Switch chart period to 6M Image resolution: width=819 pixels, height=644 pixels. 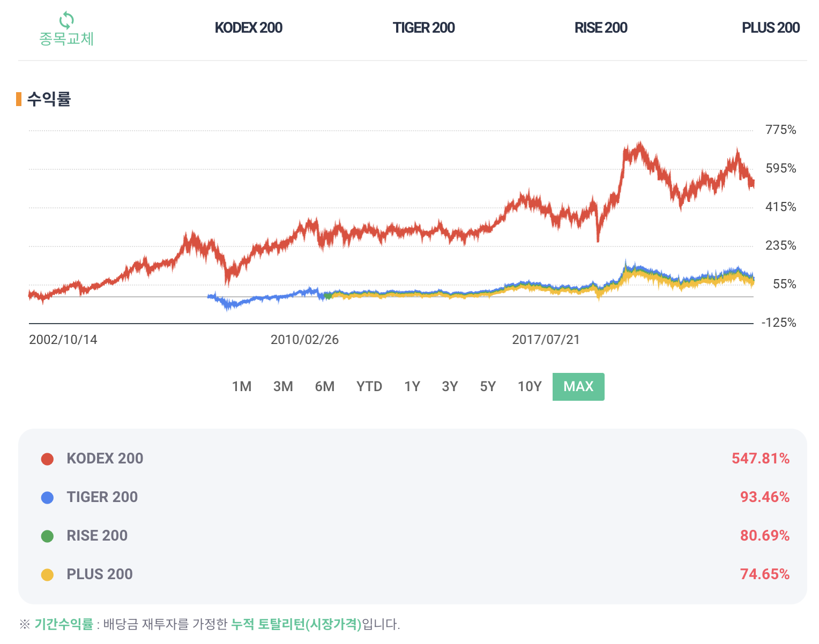tap(325, 386)
